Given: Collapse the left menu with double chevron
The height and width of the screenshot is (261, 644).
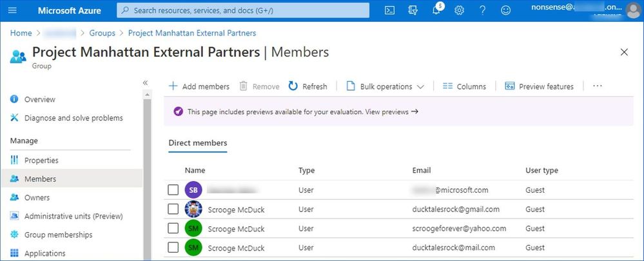Looking at the screenshot, I should coord(145,82).
